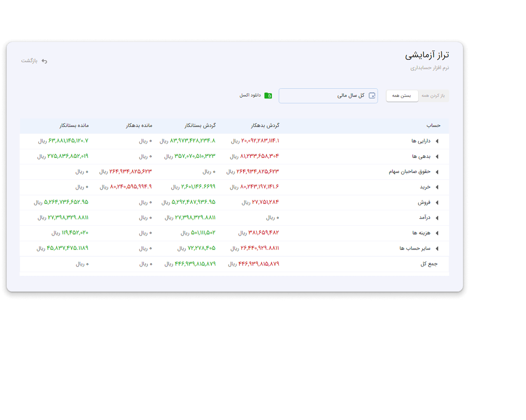Expand the 'سایر حساب ها' account row
This screenshot has width=526, height=420.
tap(437, 248)
